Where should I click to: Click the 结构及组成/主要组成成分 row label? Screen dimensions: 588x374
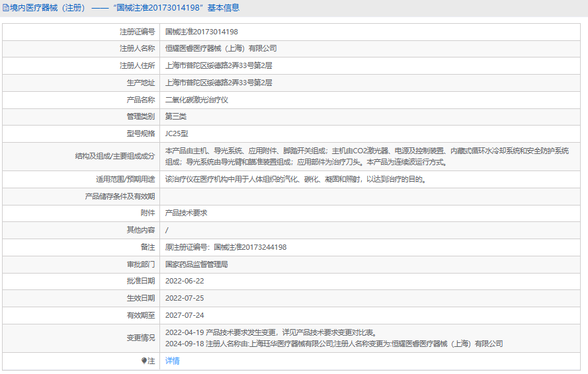(114, 157)
